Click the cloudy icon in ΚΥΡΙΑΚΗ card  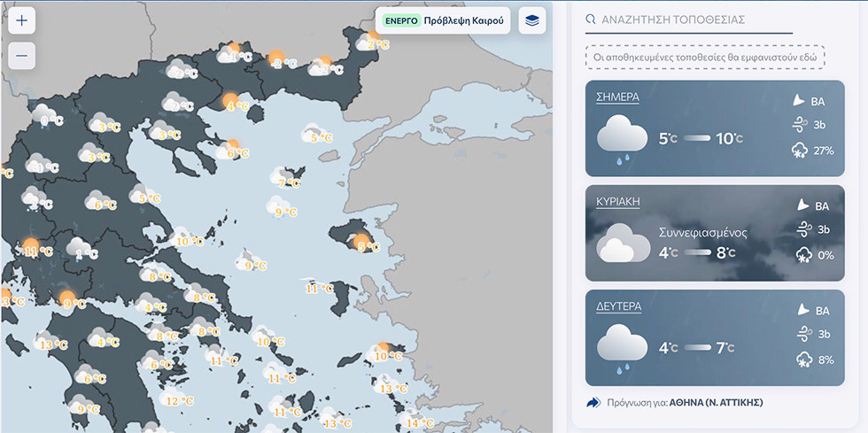(x=622, y=244)
